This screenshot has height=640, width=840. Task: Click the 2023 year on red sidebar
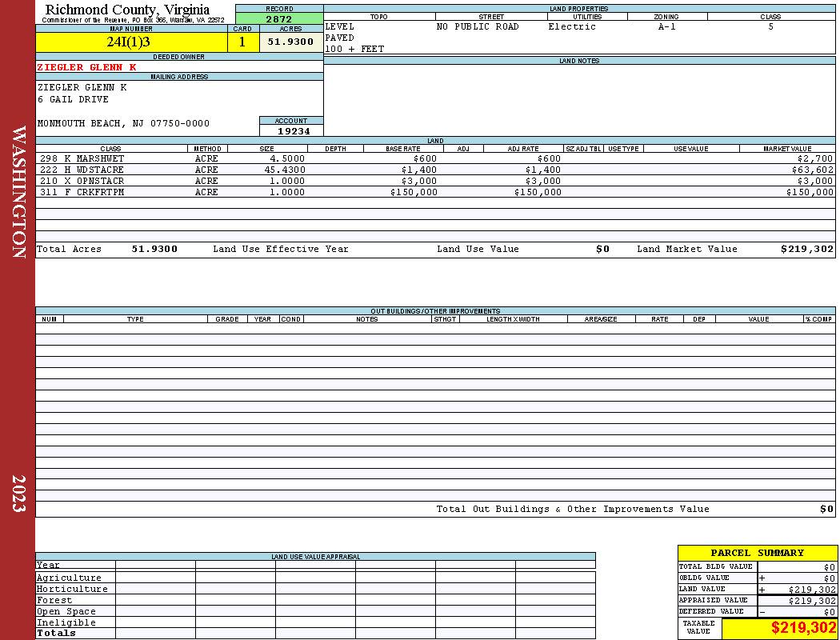pyautogui.click(x=18, y=494)
